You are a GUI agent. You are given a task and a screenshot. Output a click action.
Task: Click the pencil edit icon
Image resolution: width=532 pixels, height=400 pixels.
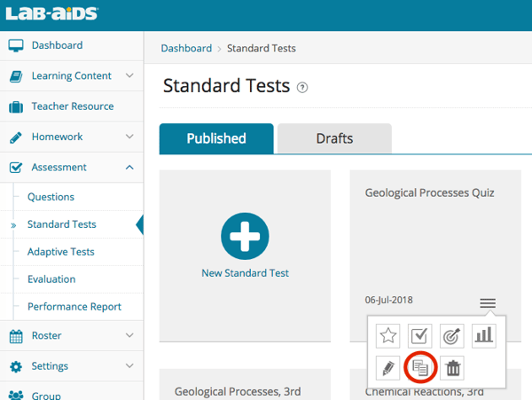tap(387, 367)
